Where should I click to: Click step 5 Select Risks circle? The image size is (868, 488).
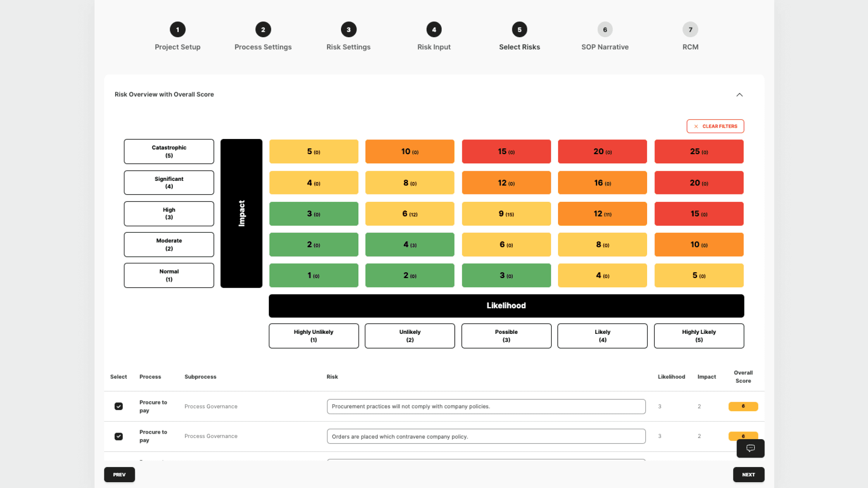(519, 29)
